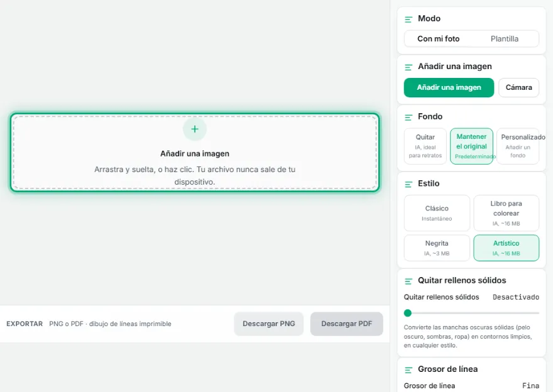Click the Estilo section header icon
The width and height of the screenshot is (553, 392).
408,184
